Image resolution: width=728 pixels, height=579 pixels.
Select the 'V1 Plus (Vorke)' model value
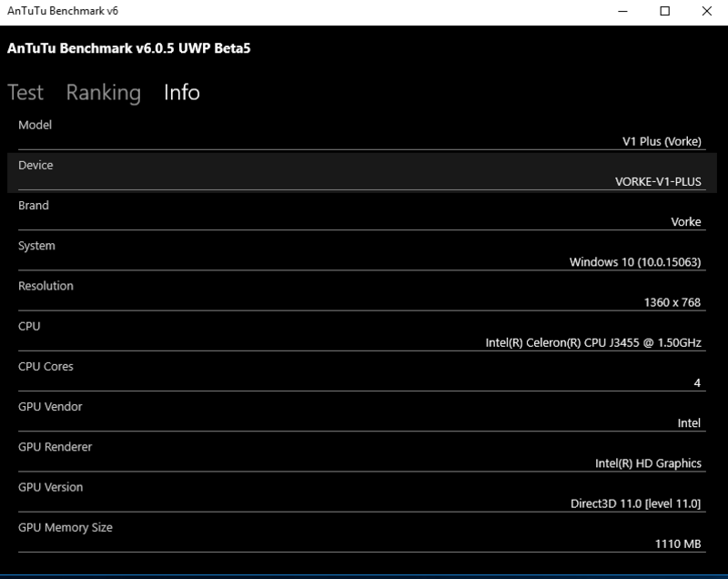click(662, 141)
